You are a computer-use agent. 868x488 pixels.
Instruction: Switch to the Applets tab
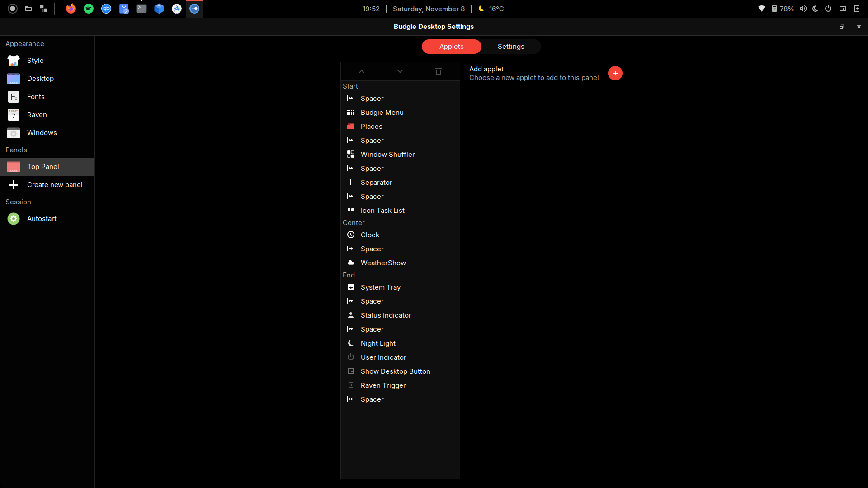pyautogui.click(x=451, y=47)
